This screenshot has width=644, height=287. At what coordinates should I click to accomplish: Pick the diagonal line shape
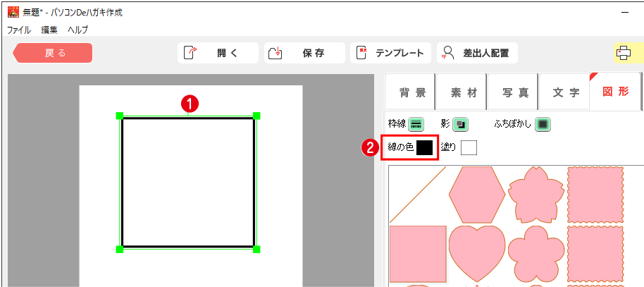[417, 195]
